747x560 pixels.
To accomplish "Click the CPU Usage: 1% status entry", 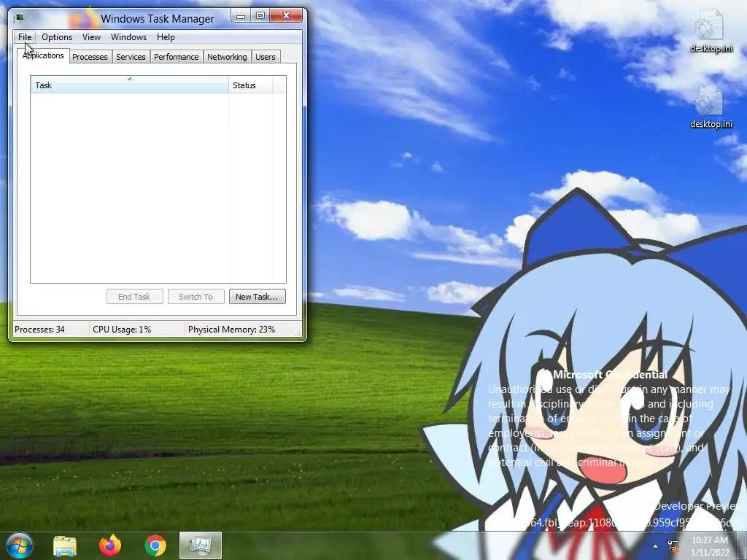I will point(136,330).
